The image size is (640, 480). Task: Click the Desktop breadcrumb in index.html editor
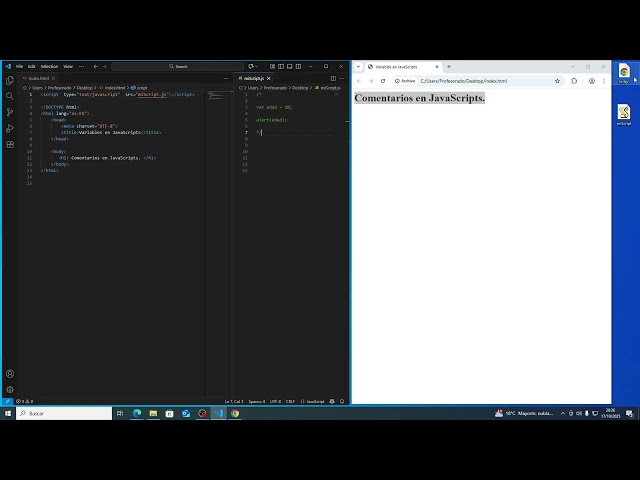(84, 88)
